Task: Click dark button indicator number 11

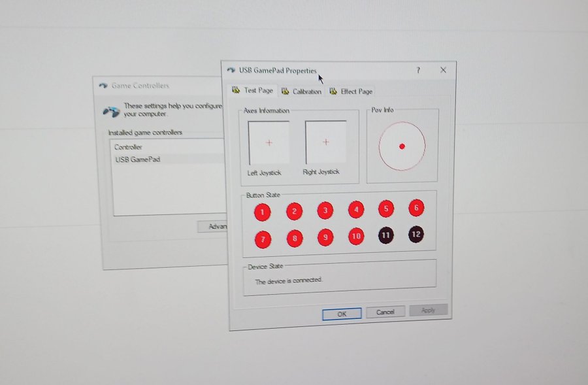Action: click(x=386, y=235)
